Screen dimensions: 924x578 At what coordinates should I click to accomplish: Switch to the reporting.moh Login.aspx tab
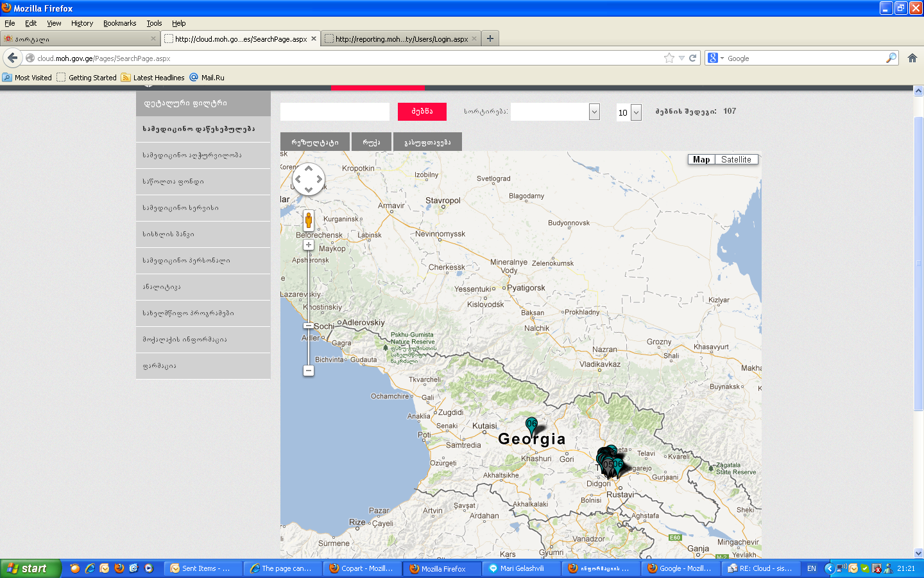401,39
